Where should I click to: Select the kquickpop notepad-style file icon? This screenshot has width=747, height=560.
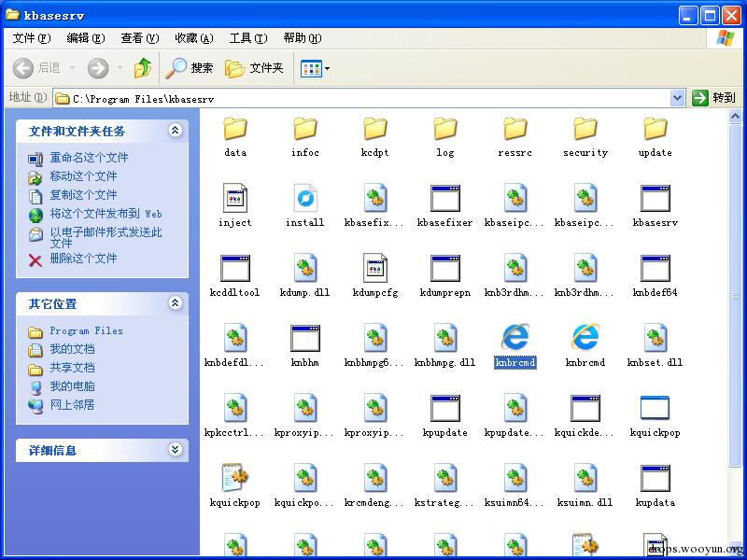[x=235, y=478]
